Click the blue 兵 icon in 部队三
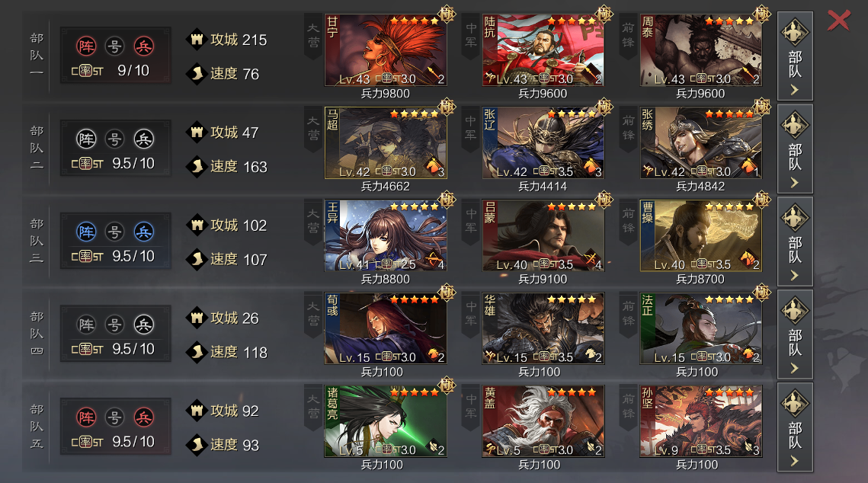The width and height of the screenshot is (868, 483). [143, 232]
